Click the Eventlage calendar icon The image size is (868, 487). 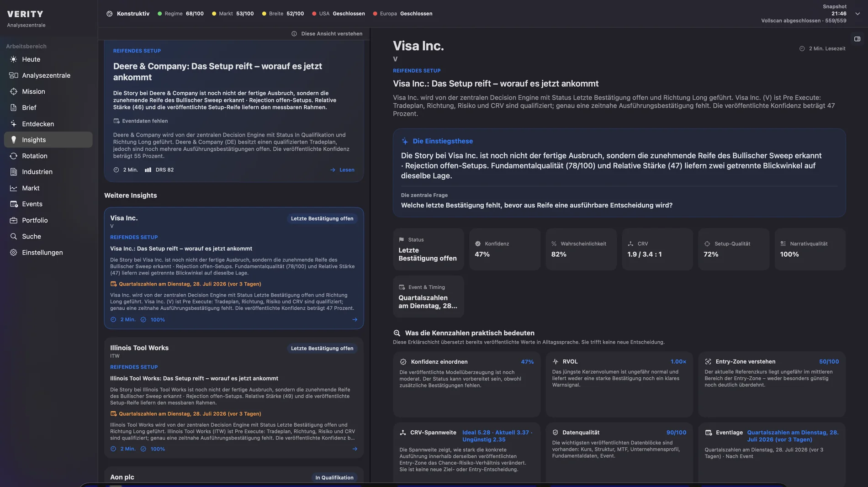(709, 433)
